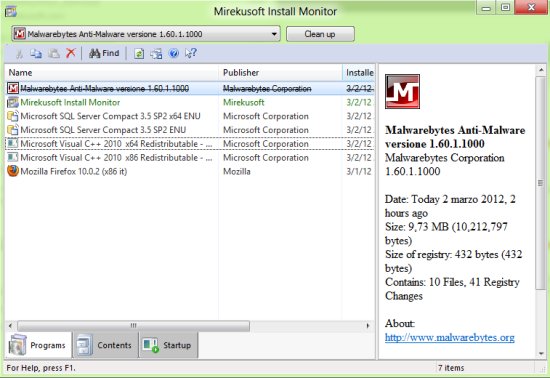The image size is (550, 378).
Task: Click the '7 items' status bar text
Action: [451, 368]
